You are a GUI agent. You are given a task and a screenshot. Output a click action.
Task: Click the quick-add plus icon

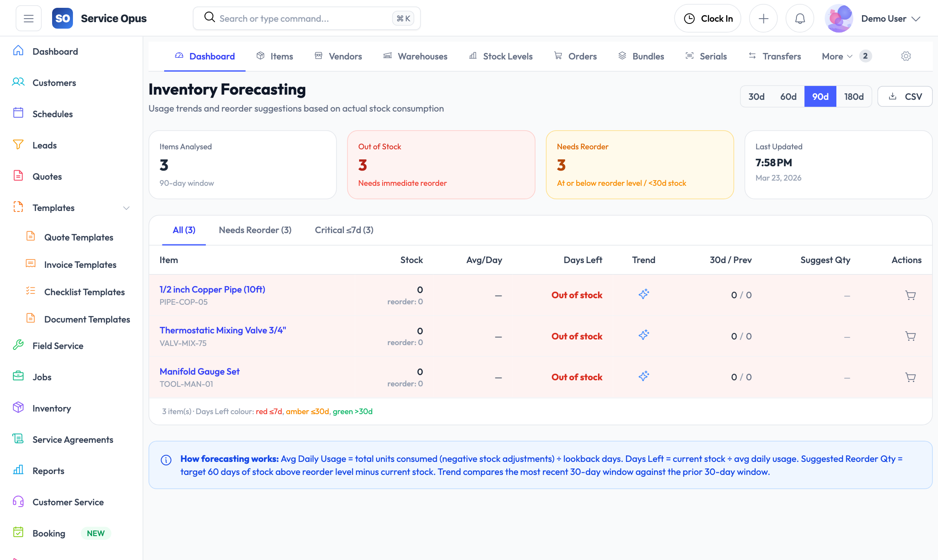[x=763, y=18]
